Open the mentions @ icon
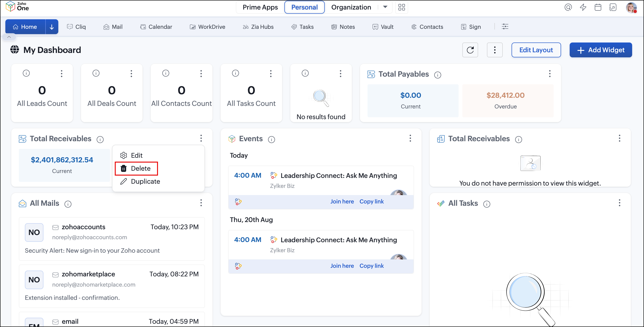 pos(568,7)
